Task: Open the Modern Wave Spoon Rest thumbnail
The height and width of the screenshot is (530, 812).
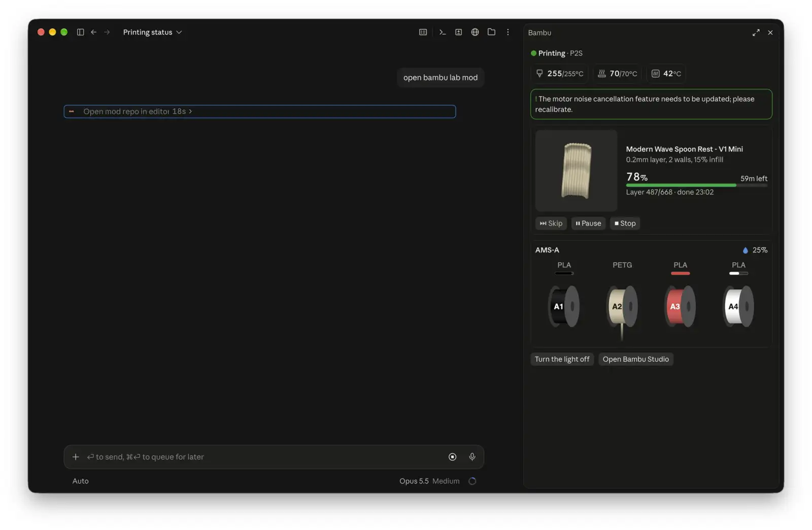Action: 577,170
